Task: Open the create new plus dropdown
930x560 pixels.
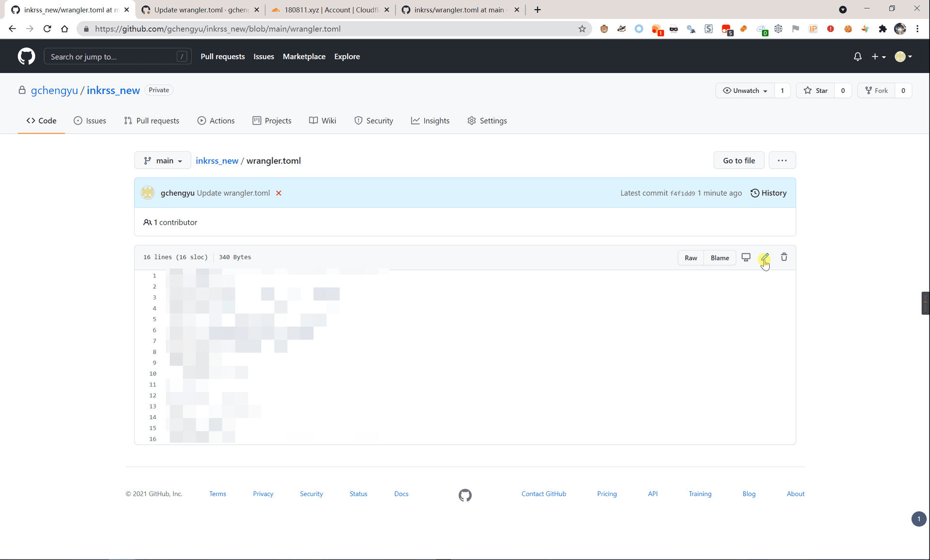Action: point(878,57)
